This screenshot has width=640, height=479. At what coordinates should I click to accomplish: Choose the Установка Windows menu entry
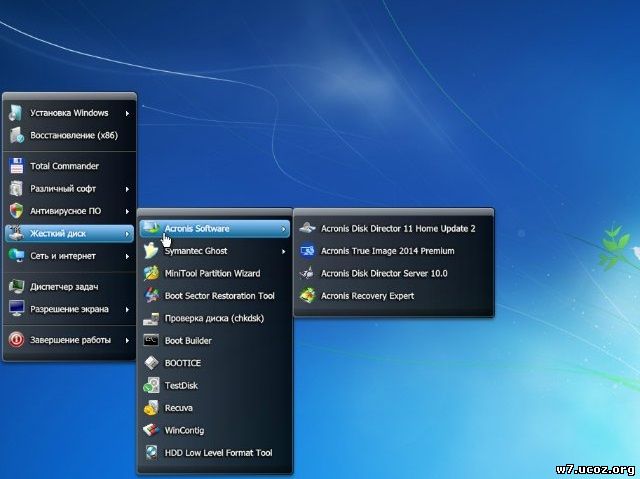69,113
